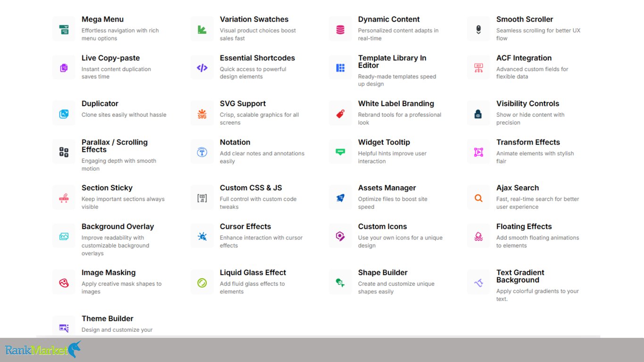Click the Shape Builder icon
Screen dimensions: 644x362
(340, 283)
